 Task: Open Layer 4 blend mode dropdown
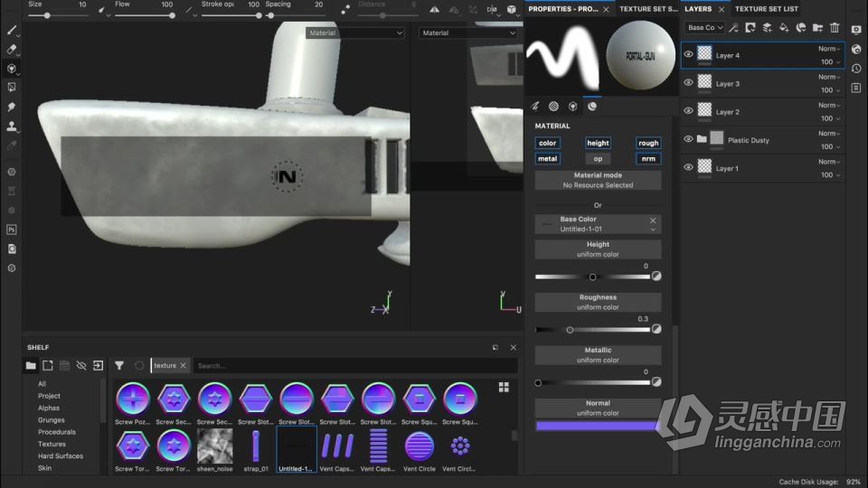click(x=829, y=49)
